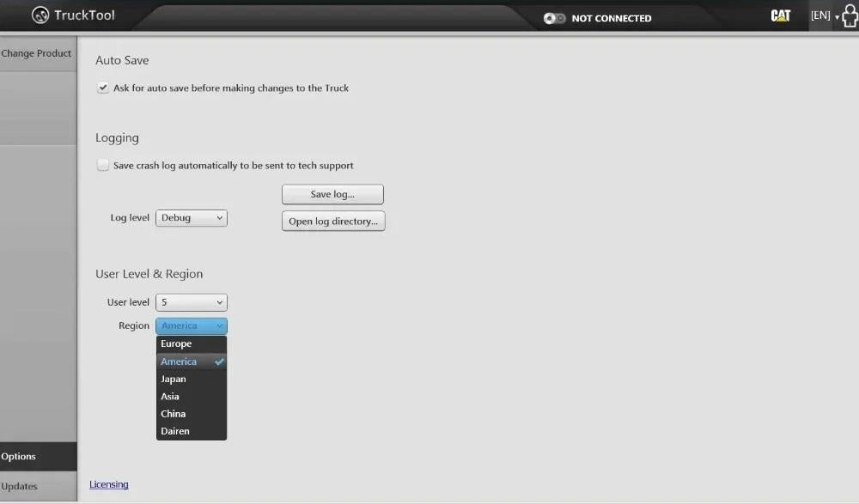Choose Dairen in the region list
This screenshot has width=859, height=504.
[192, 431]
